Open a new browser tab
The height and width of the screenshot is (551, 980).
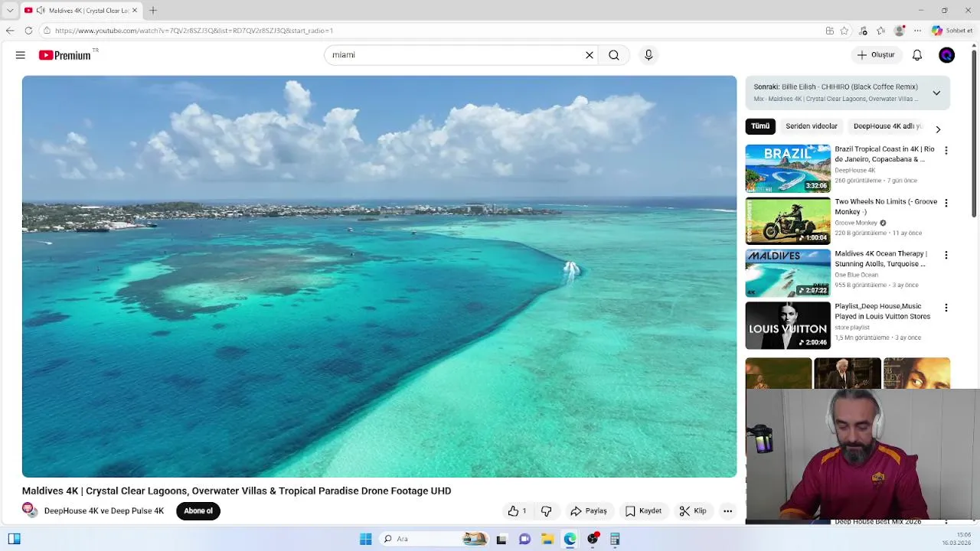153,10
